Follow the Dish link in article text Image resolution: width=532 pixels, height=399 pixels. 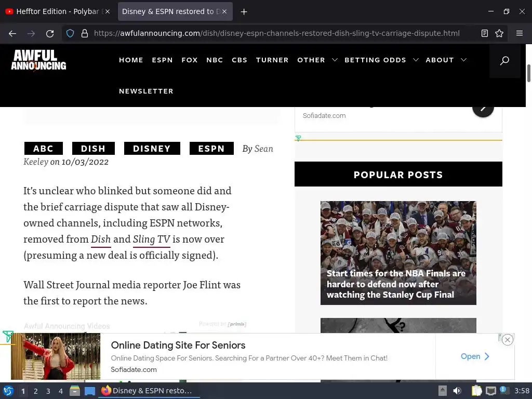pyautogui.click(x=101, y=239)
